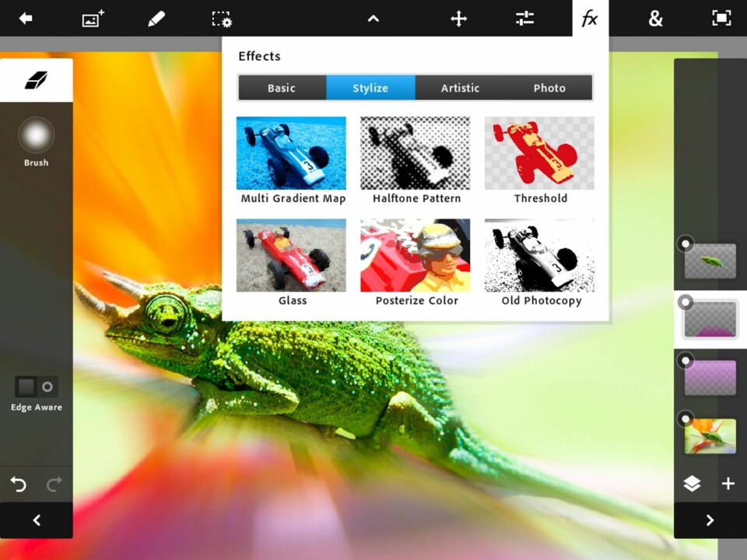The width and height of the screenshot is (747, 560).
Task: Toggle visibility of the bottom chameleon photo layer
Action: 686,419
